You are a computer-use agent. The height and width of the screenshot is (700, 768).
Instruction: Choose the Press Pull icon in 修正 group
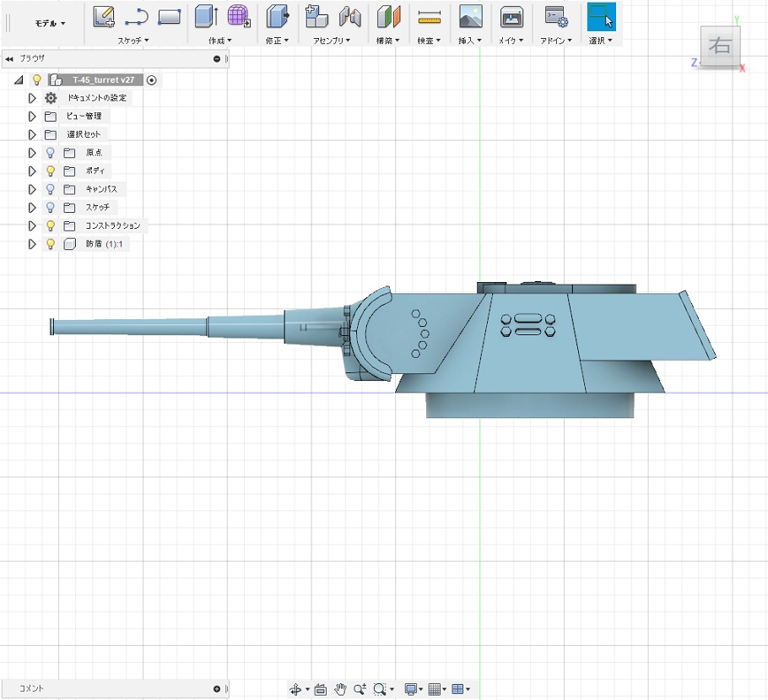tap(277, 16)
